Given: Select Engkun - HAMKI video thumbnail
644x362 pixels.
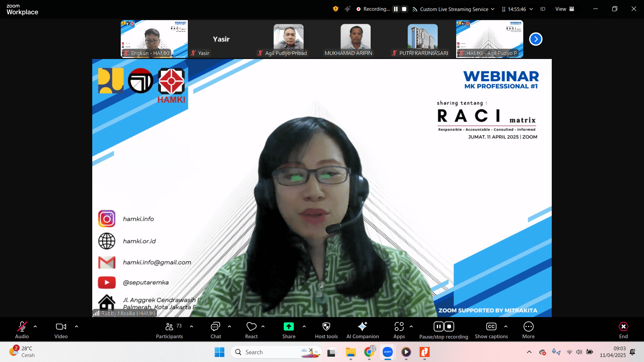Looking at the screenshot, I should (154, 39).
